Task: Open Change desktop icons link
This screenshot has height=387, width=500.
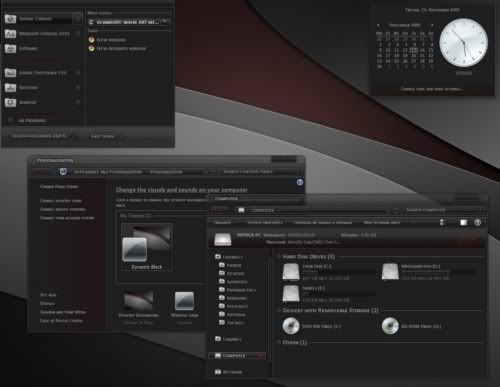Action: point(61,201)
